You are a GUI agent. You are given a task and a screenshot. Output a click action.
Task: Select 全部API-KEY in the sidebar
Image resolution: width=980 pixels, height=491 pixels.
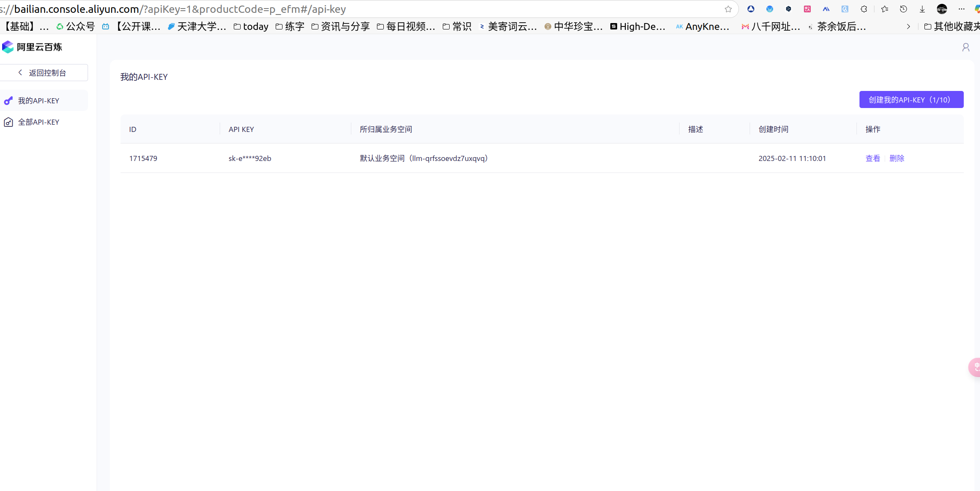[38, 122]
